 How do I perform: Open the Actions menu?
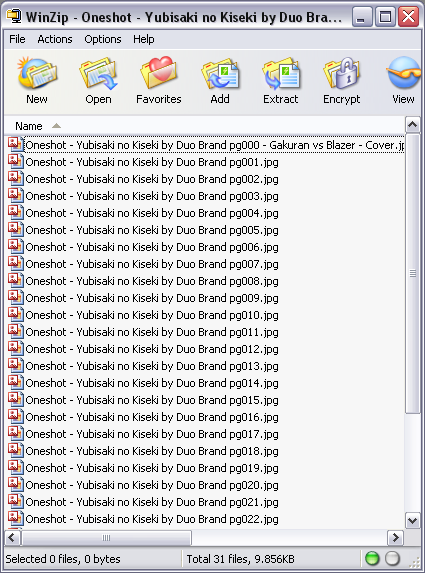click(55, 39)
